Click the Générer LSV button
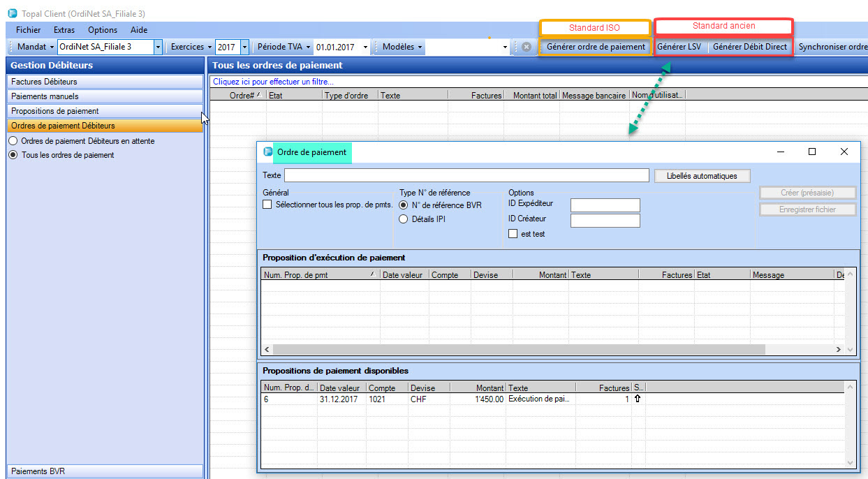Image resolution: width=868 pixels, height=479 pixels. click(679, 47)
